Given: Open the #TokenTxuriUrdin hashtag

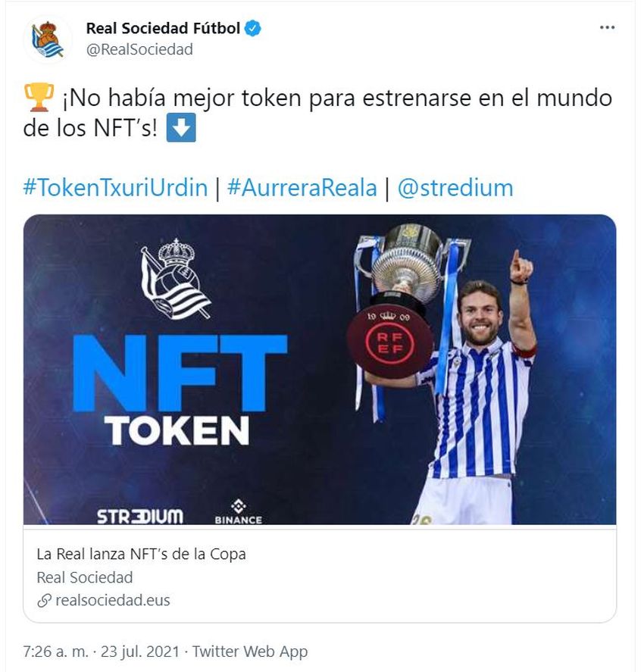Looking at the screenshot, I should pos(116,188).
